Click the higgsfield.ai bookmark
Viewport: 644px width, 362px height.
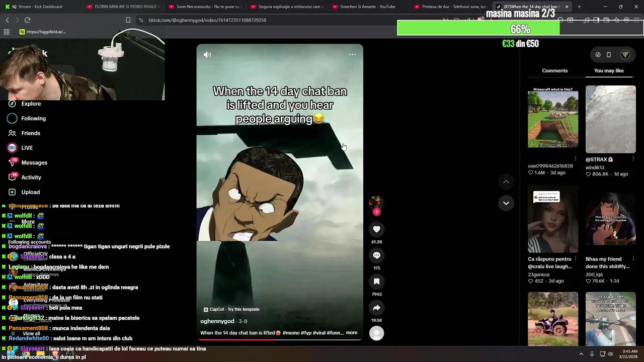click(43, 32)
